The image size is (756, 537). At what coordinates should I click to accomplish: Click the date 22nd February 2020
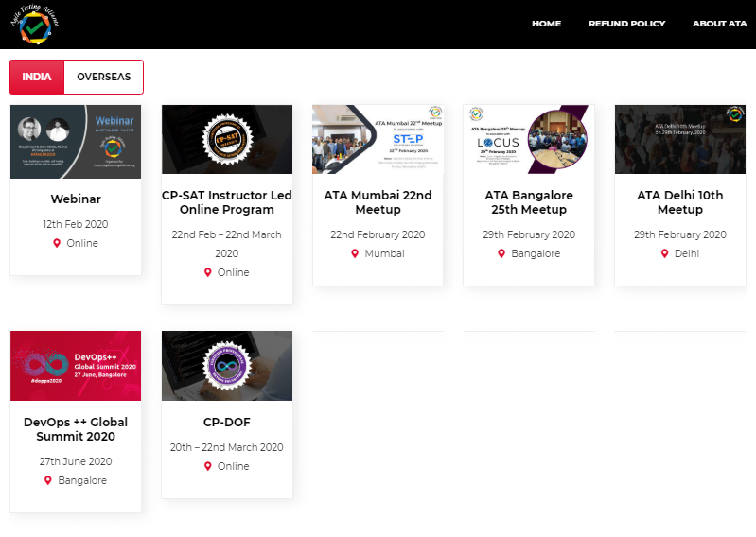pos(378,234)
